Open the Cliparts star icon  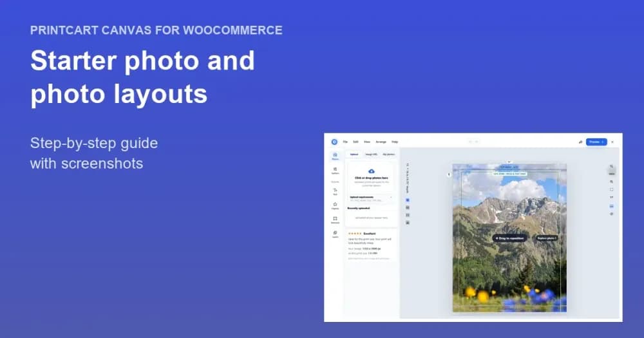pyautogui.click(x=335, y=205)
